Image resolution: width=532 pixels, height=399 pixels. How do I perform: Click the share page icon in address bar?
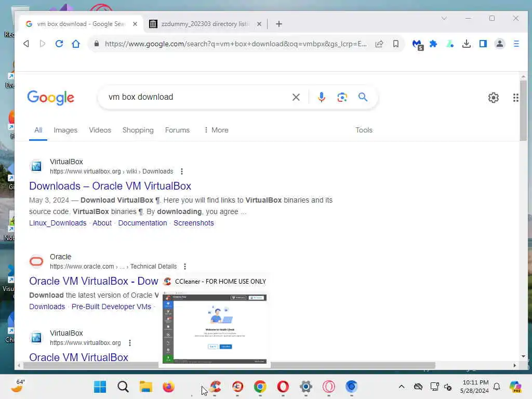point(379,44)
